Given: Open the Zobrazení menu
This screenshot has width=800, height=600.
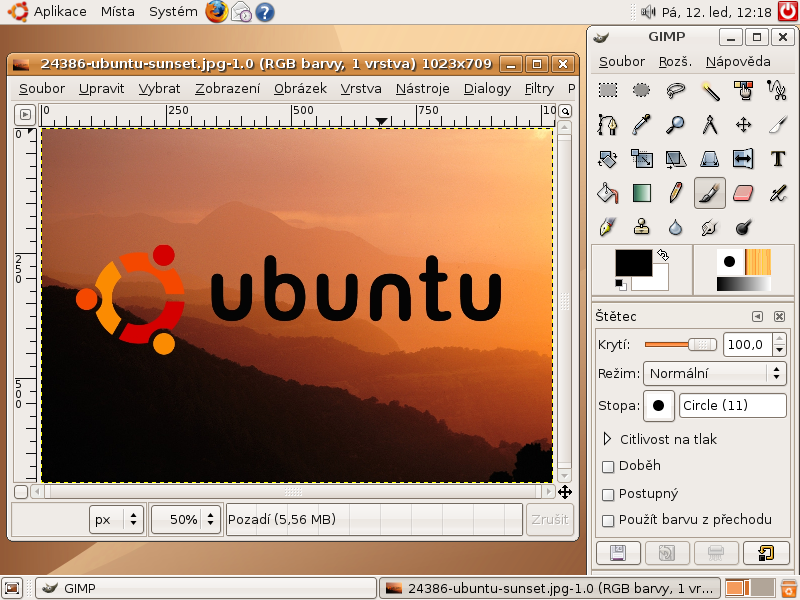Looking at the screenshot, I should point(227,89).
